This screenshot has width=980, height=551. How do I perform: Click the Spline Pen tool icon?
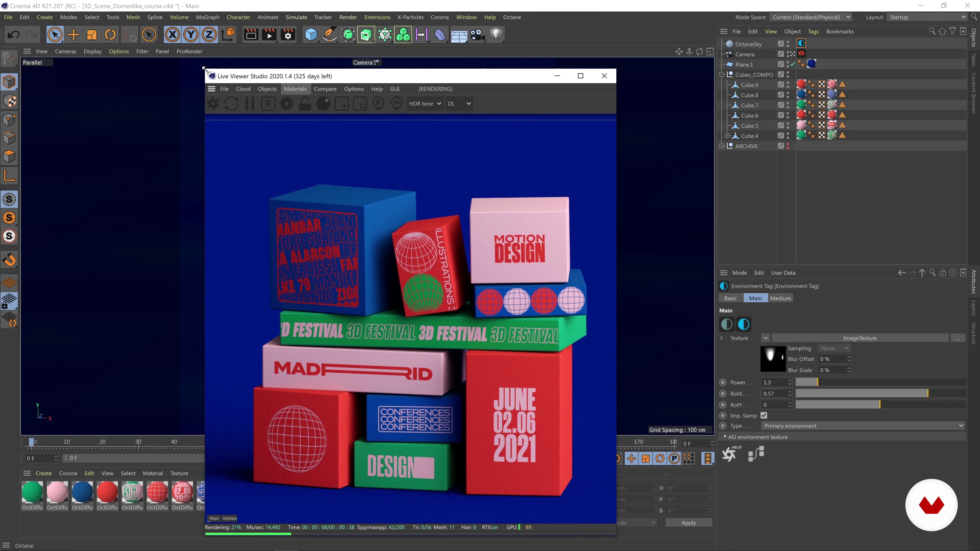(329, 35)
